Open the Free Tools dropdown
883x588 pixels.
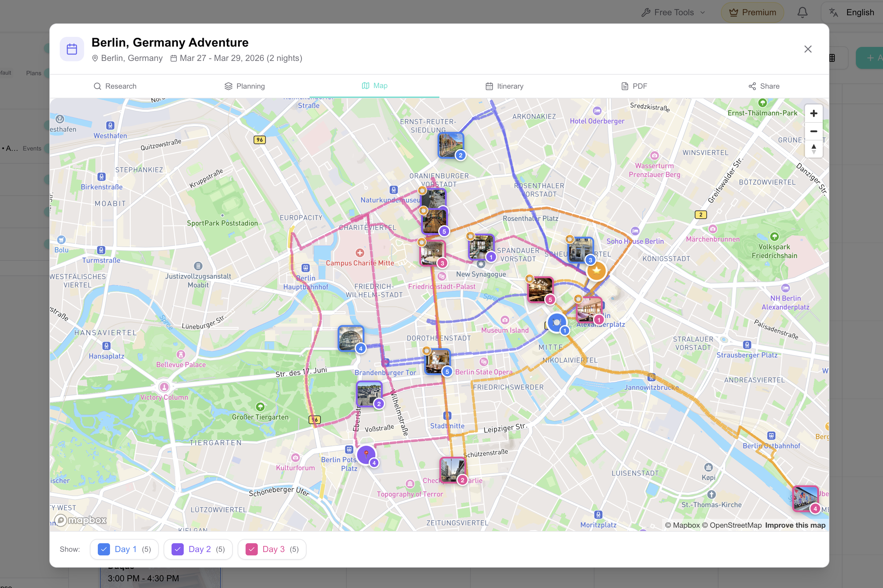coord(673,12)
